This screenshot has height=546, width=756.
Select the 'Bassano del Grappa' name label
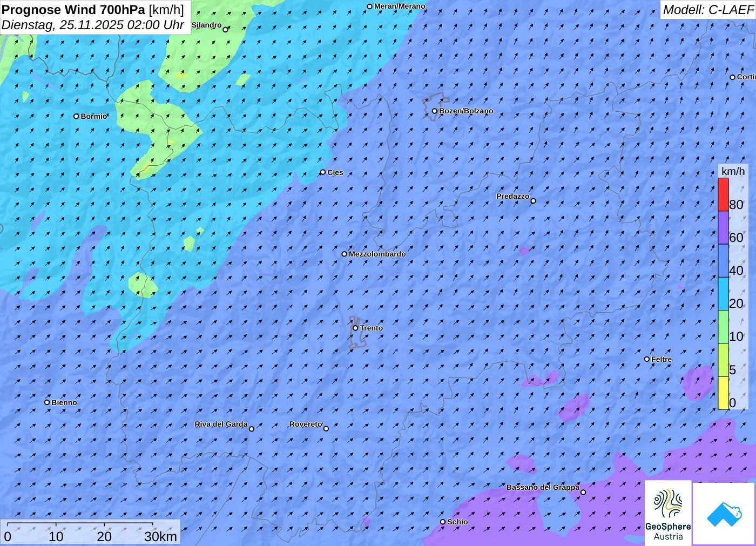(543, 487)
